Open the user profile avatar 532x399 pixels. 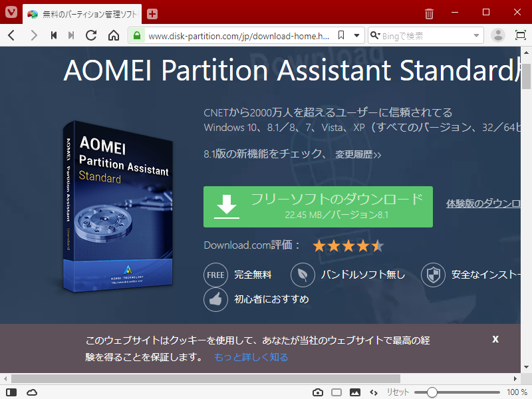tap(498, 35)
